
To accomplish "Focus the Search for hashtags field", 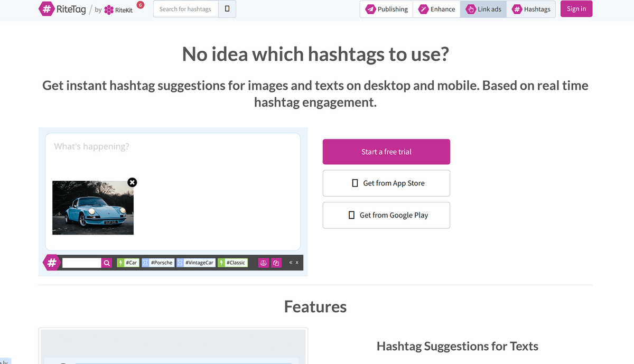I will pos(186,9).
